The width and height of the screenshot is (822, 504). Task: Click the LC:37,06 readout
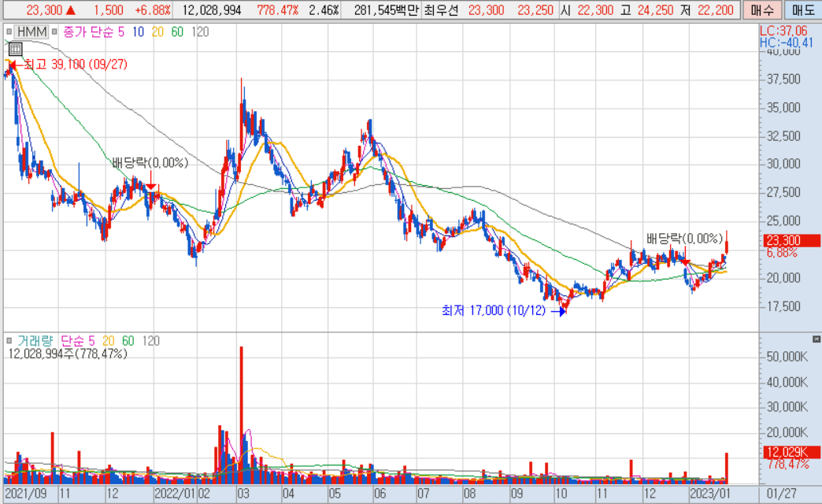tap(784, 31)
